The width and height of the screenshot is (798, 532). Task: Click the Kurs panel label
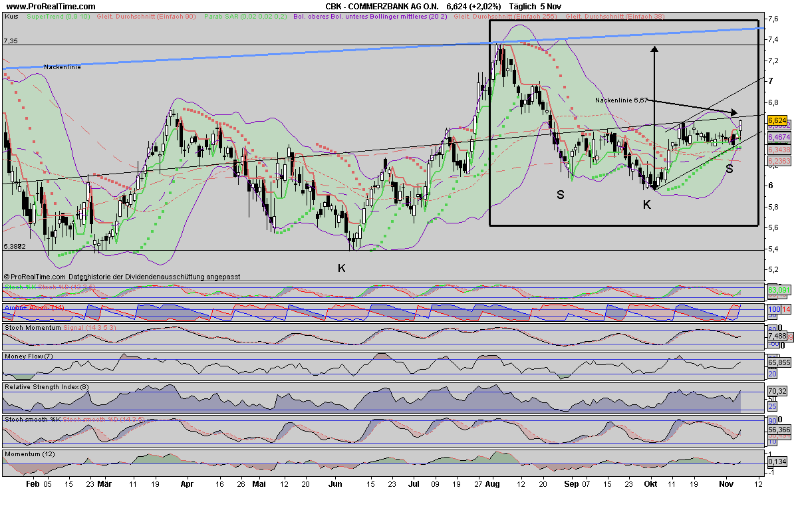[11, 15]
